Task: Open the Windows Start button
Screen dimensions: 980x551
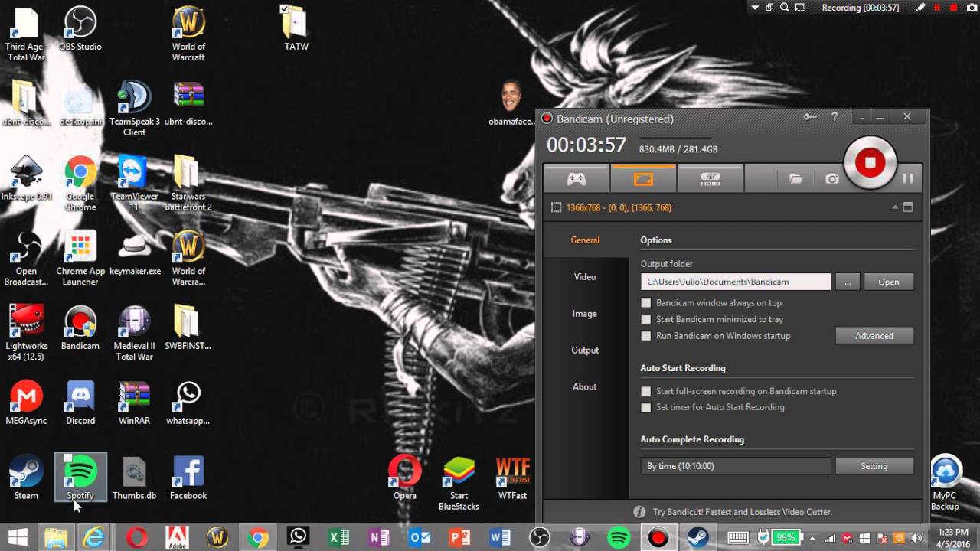Action: [18, 537]
